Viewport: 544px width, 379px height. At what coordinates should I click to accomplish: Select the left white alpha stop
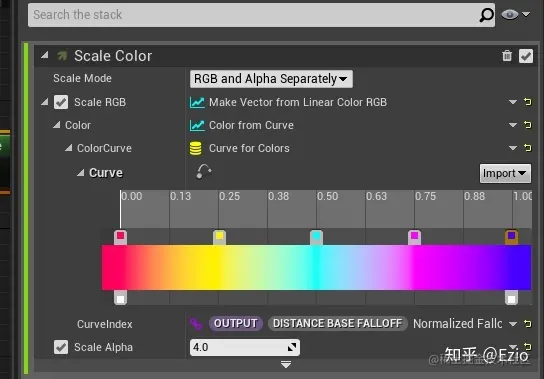(120, 297)
